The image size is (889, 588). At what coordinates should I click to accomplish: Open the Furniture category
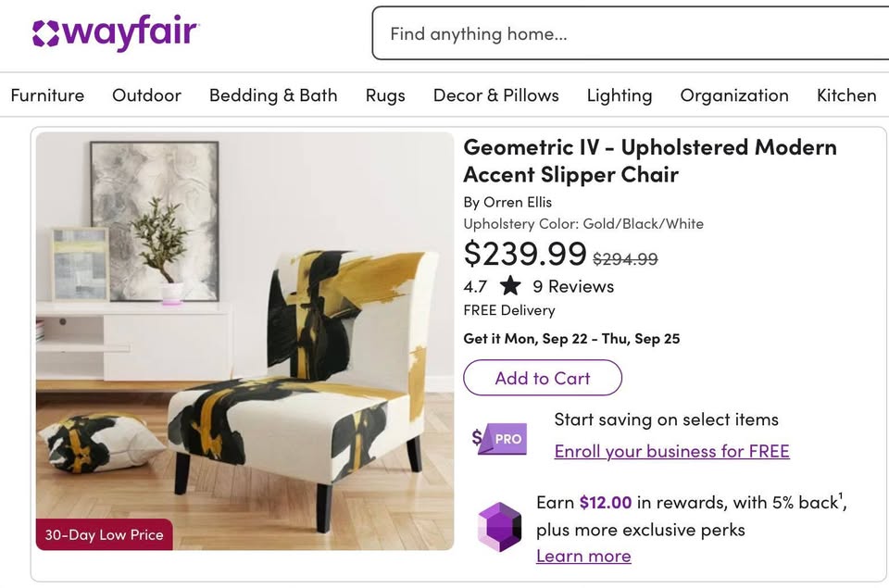pyautogui.click(x=47, y=95)
